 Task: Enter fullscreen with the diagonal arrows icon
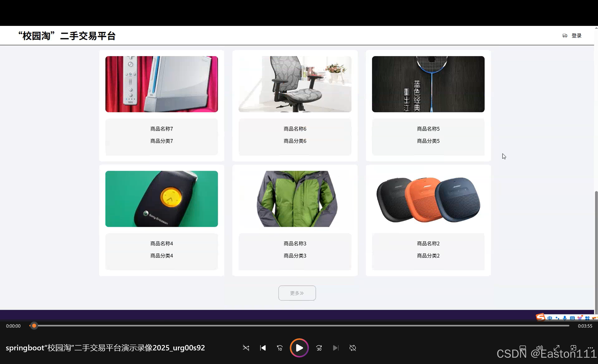click(x=557, y=348)
